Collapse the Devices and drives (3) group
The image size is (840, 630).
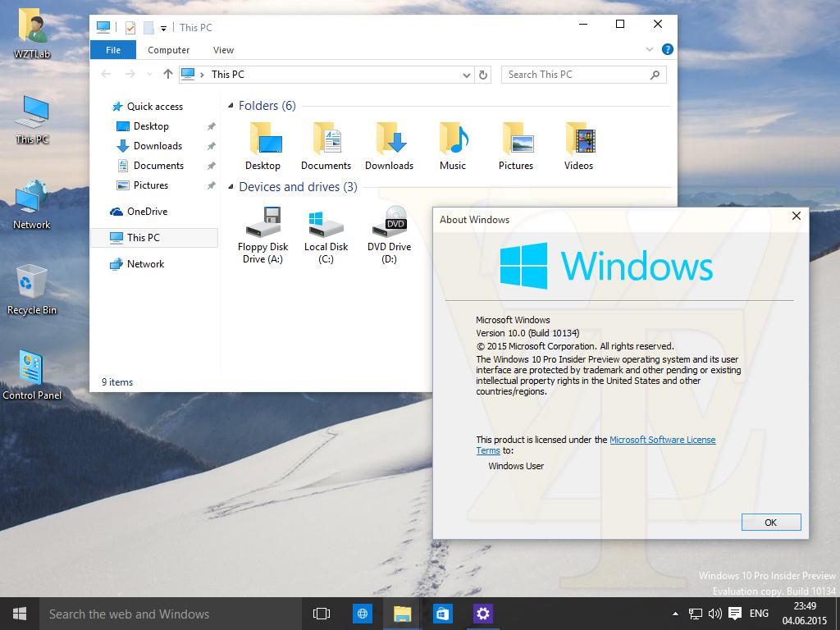pyautogui.click(x=231, y=187)
